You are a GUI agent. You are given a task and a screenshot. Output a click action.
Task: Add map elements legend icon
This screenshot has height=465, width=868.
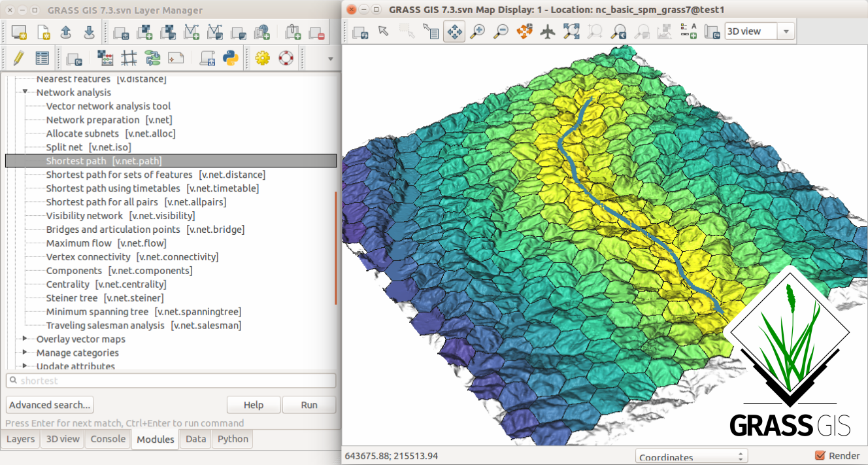688,31
